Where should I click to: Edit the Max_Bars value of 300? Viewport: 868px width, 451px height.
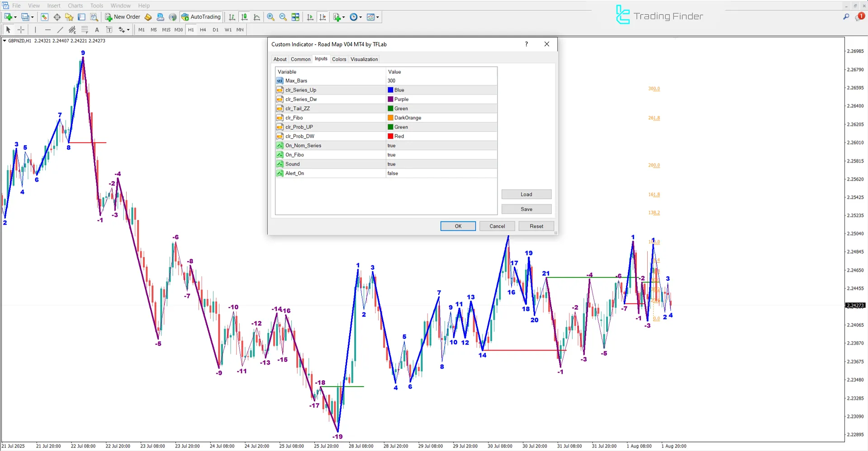pyautogui.click(x=391, y=80)
